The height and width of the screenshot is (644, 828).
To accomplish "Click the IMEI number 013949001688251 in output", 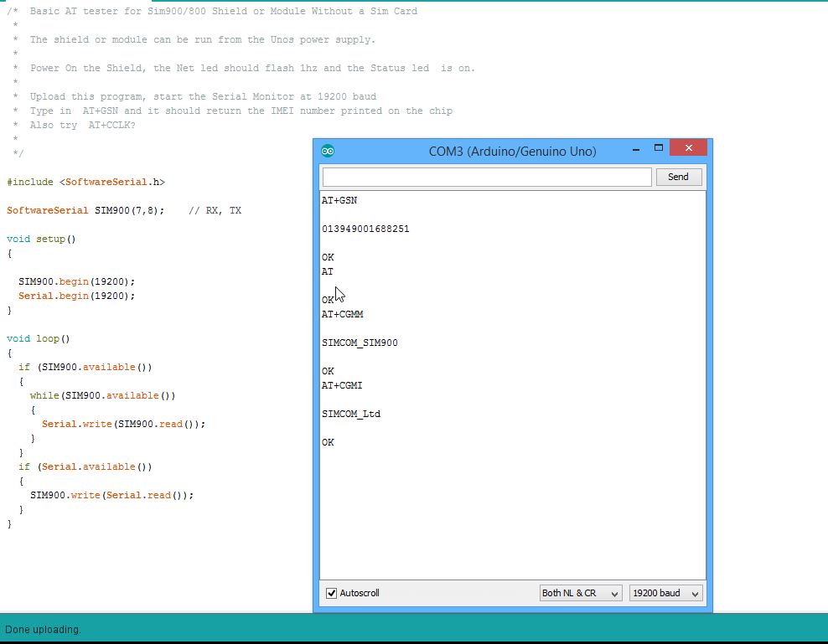I will (365, 229).
